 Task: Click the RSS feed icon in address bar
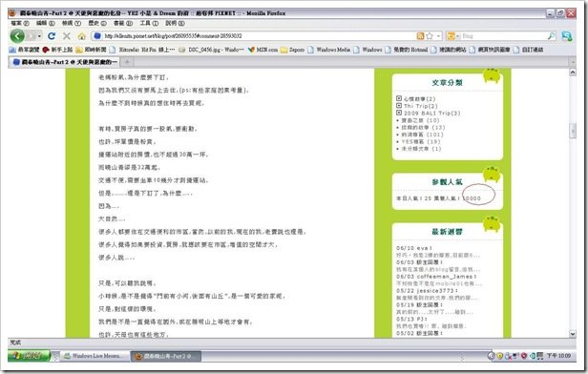point(420,36)
